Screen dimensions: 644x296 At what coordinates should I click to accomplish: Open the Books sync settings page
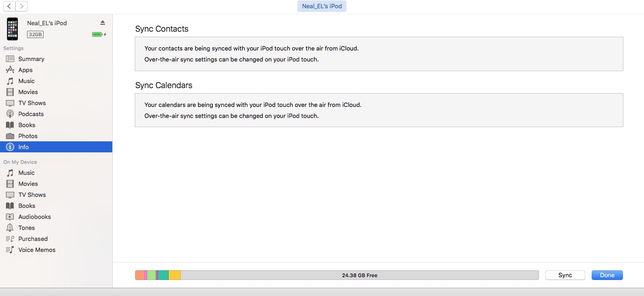27,125
